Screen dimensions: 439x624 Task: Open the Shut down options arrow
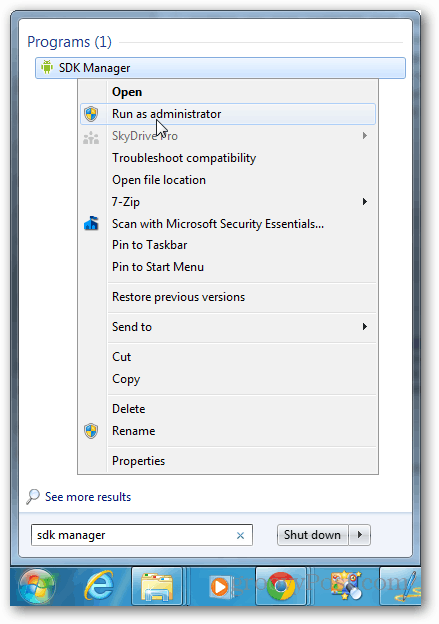click(x=360, y=534)
